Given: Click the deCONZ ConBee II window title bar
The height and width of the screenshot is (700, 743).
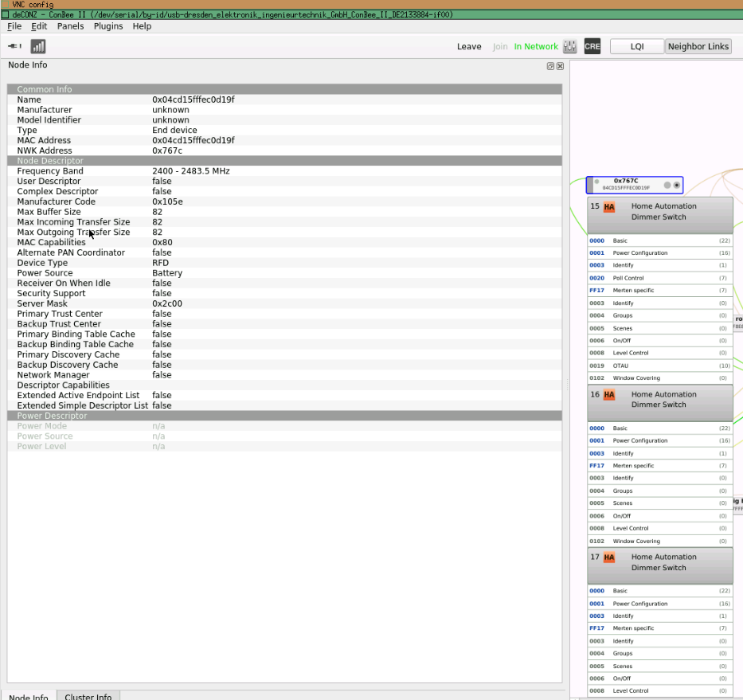Looking at the screenshot, I should (x=371, y=14).
